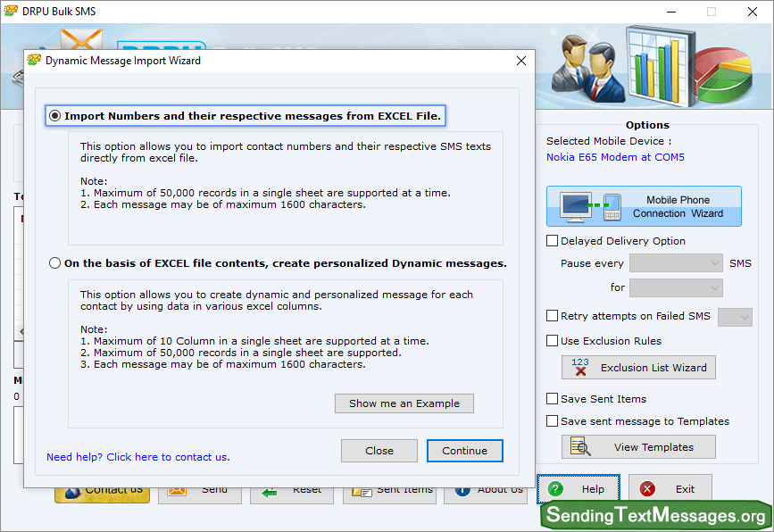Click the disabled maximize window button
774x532 pixels.
point(712,12)
